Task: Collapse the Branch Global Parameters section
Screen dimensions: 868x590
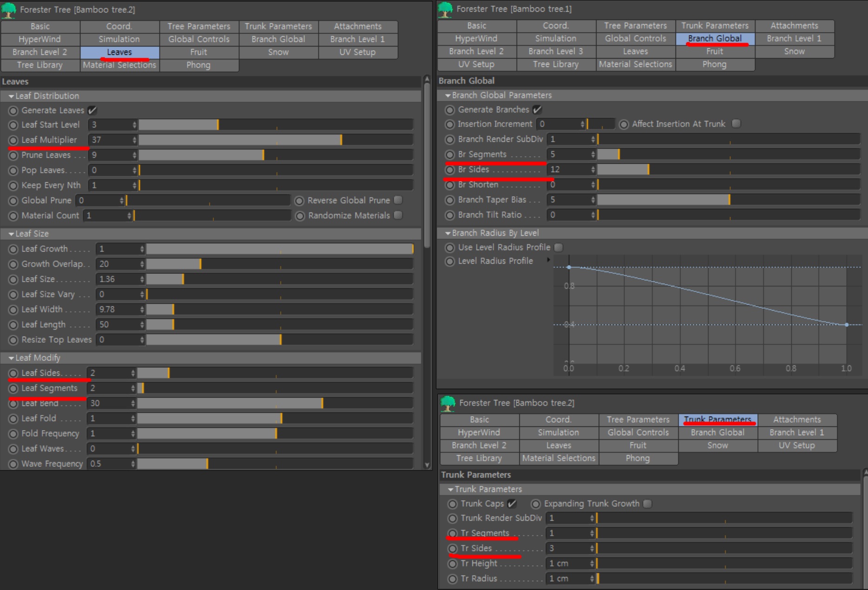Action: point(448,95)
